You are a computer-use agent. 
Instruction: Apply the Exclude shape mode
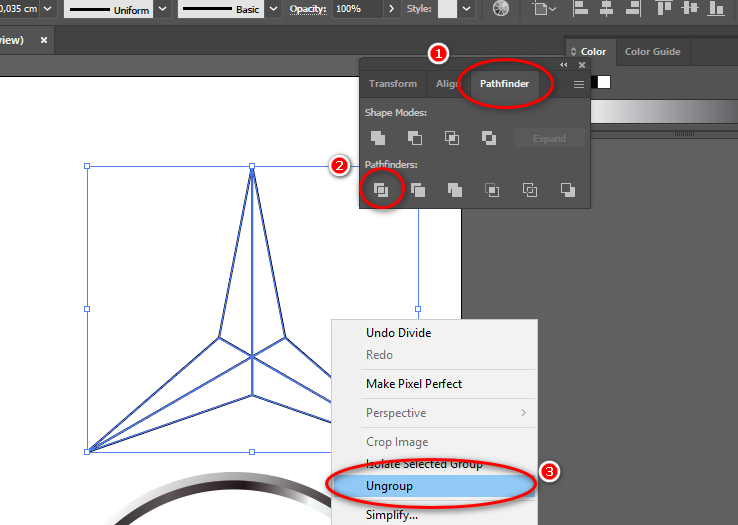coord(488,138)
